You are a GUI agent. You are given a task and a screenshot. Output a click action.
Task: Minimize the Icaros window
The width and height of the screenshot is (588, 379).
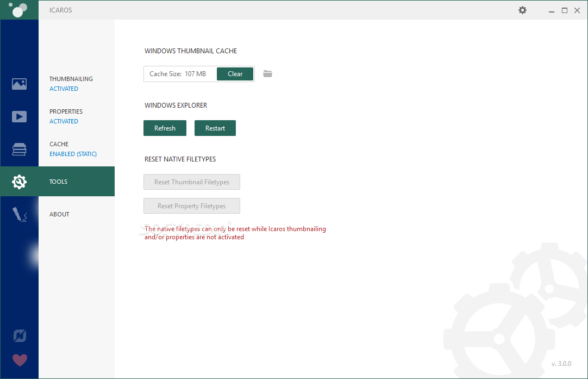551,10
